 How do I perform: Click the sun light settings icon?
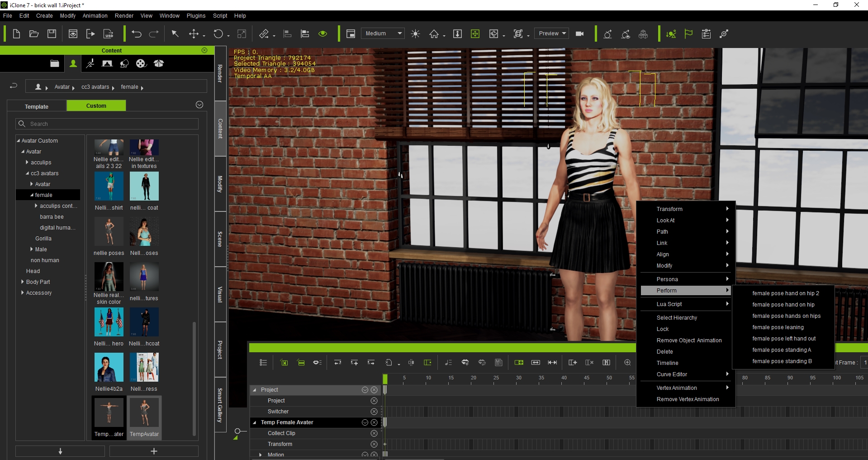pos(415,34)
